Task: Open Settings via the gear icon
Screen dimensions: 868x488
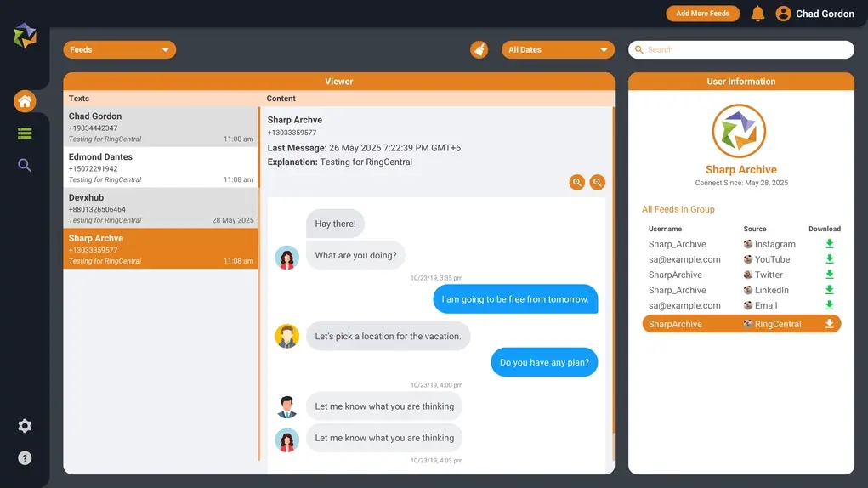Action: (x=25, y=426)
